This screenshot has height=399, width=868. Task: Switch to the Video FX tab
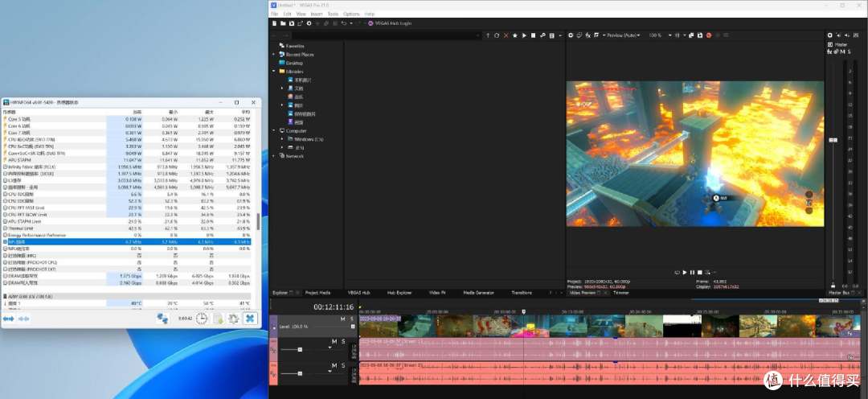point(437,293)
